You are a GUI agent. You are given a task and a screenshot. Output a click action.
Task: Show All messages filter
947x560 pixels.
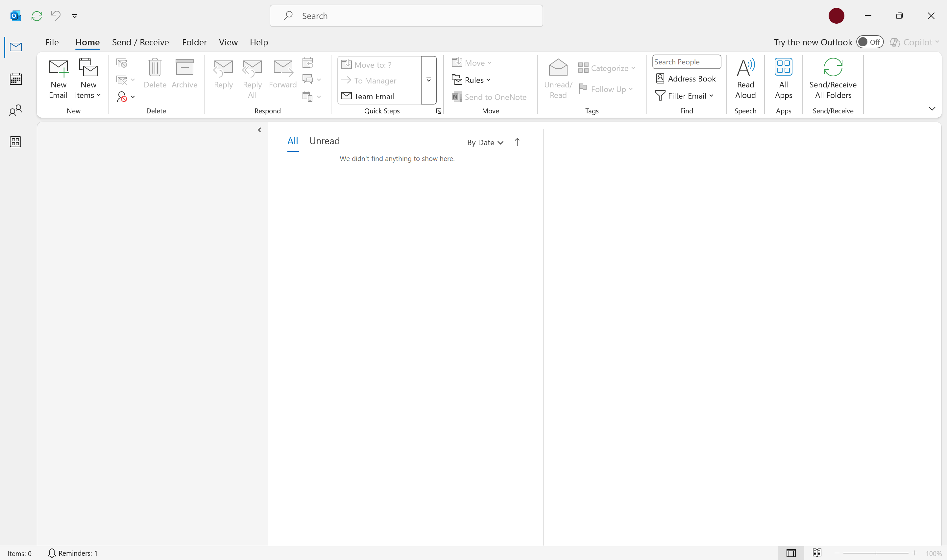293,141
